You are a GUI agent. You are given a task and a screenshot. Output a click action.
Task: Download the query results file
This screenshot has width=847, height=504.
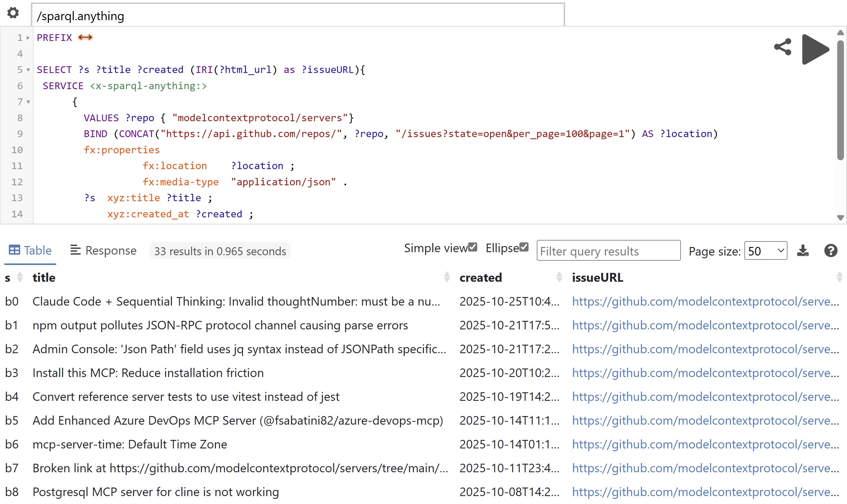(x=803, y=251)
